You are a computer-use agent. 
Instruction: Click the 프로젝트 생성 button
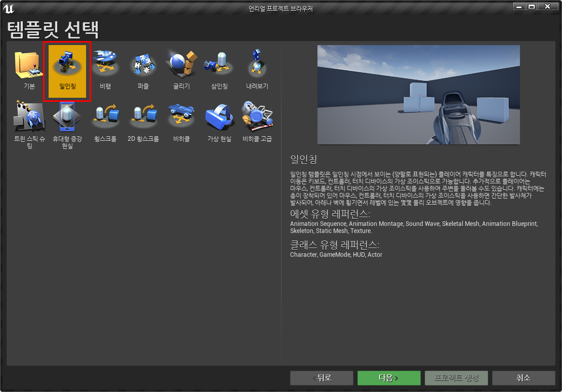tap(456, 378)
